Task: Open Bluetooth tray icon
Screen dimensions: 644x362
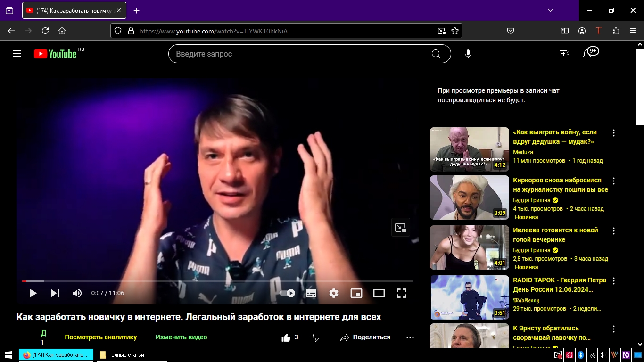Action: point(581,355)
